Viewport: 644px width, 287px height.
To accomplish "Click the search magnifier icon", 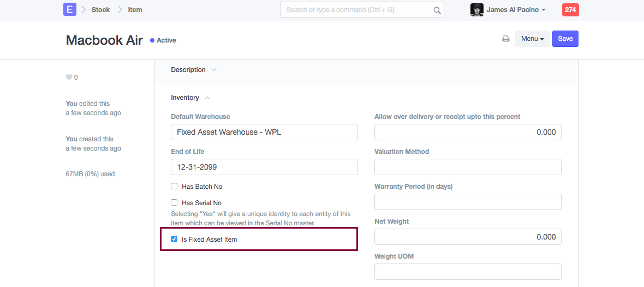I will pos(437,10).
